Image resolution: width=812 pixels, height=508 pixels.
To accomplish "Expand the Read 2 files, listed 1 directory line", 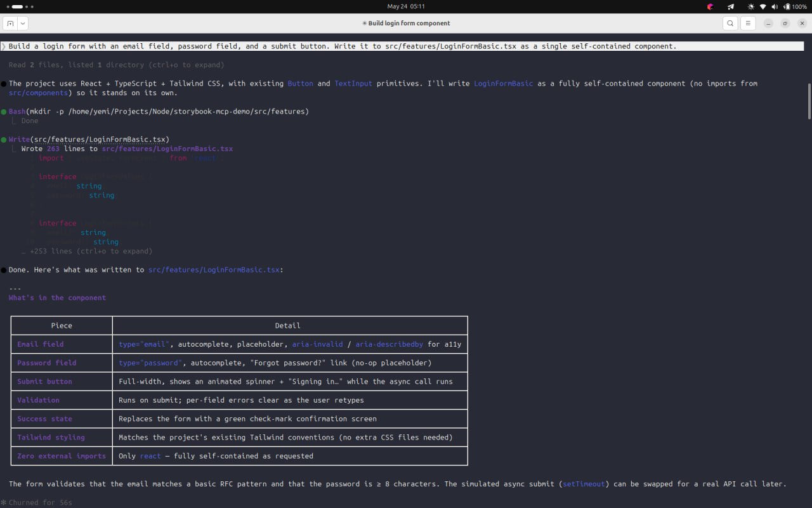I will click(116, 65).
